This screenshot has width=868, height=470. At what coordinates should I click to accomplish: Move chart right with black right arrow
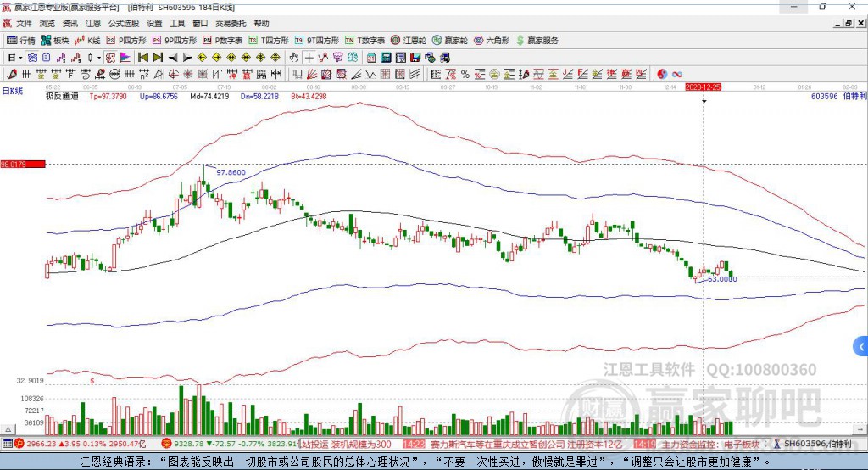tap(187, 58)
